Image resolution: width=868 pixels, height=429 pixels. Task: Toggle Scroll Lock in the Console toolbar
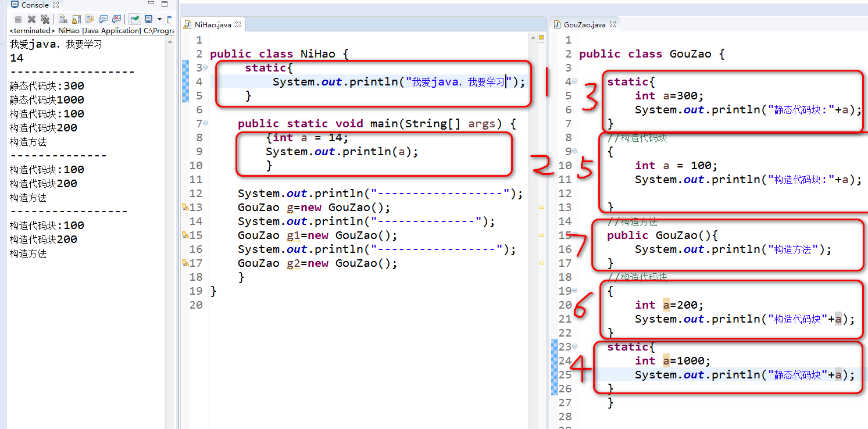[x=76, y=19]
